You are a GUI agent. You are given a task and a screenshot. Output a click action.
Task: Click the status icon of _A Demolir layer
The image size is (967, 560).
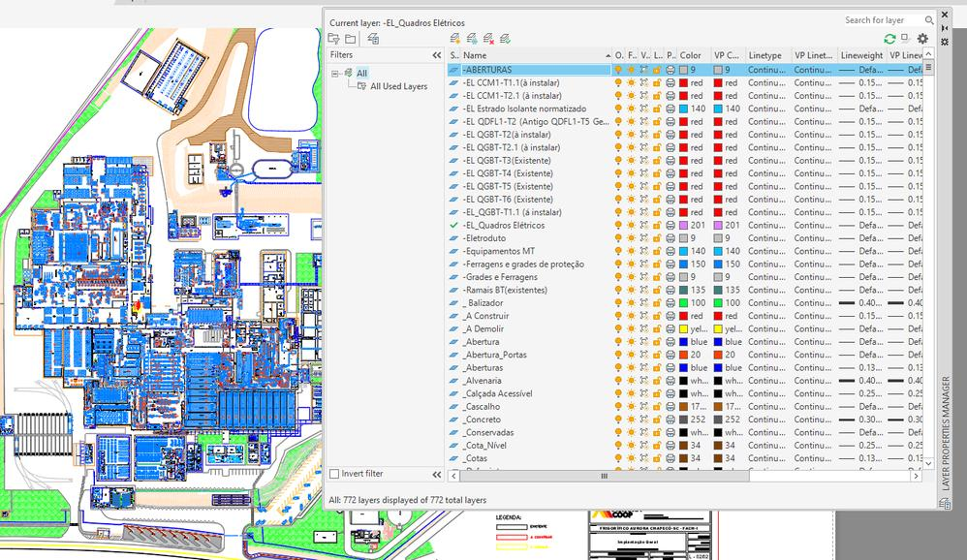454,328
